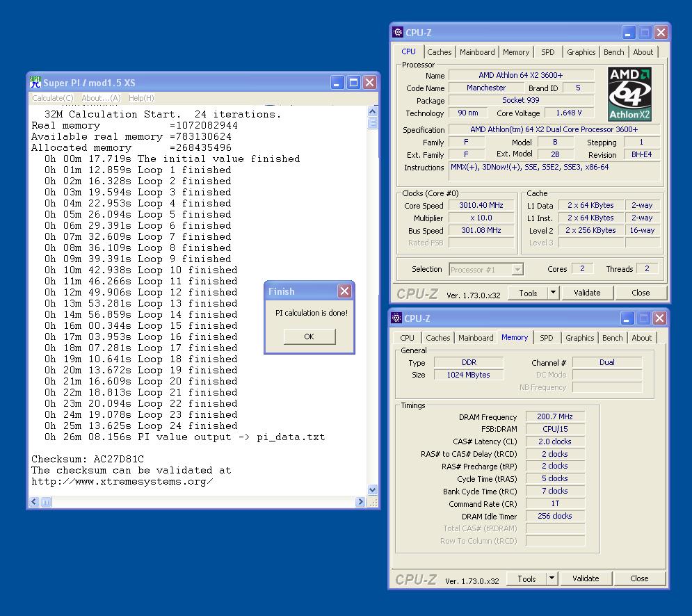Click the DRAM Frequency value 200.7 MHz
The width and height of the screenshot is (692, 616).
[555, 416]
